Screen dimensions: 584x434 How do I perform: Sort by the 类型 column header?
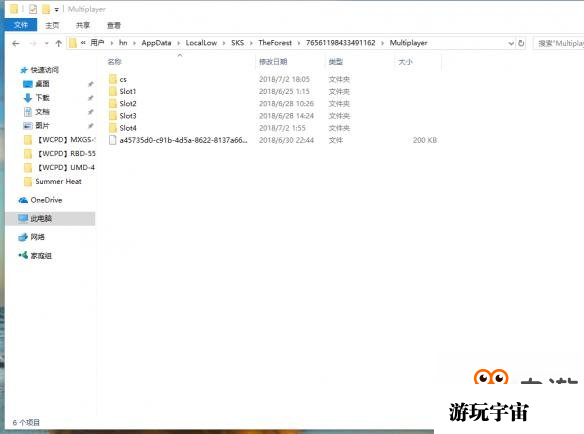coord(336,62)
